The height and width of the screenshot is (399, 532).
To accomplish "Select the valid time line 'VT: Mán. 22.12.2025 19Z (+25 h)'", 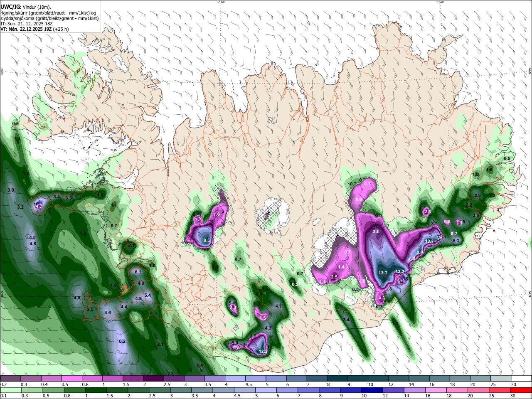I will (x=34, y=29).
